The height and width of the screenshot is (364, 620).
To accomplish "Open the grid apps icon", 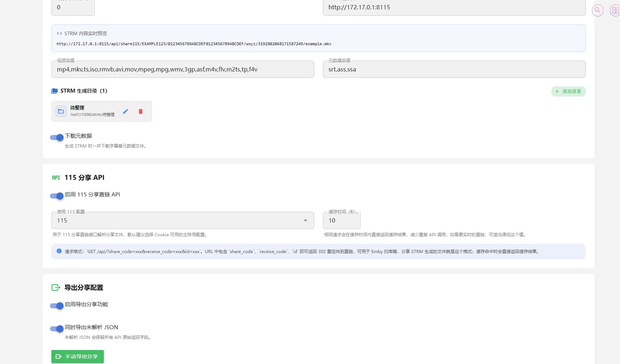I will 615,10.
